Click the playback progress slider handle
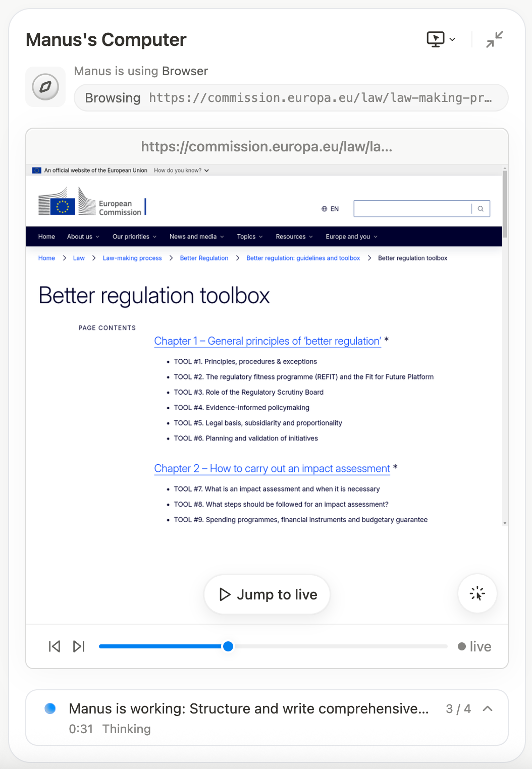 tap(228, 646)
